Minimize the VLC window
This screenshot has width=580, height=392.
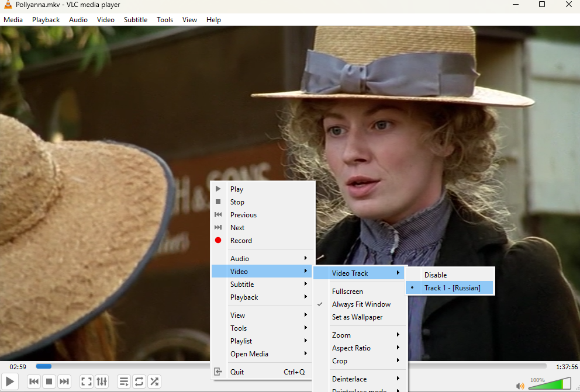click(516, 5)
